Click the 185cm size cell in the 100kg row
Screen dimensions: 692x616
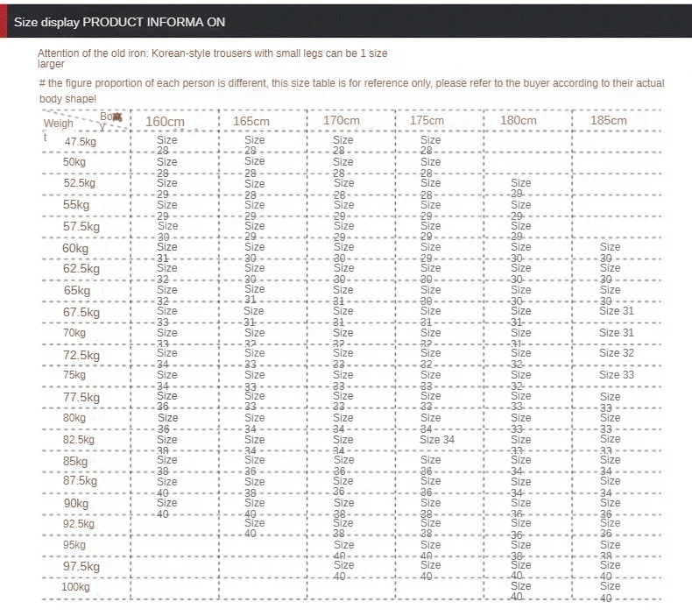pyautogui.click(x=610, y=591)
